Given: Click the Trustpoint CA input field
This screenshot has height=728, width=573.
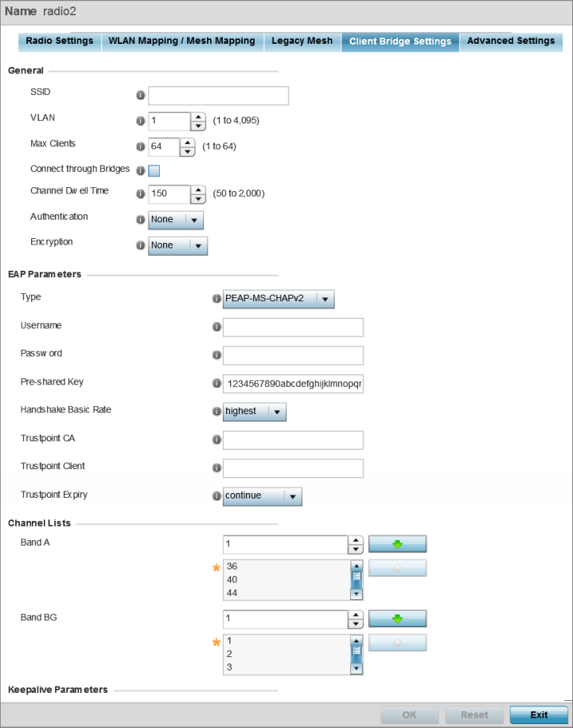Looking at the screenshot, I should [x=293, y=440].
